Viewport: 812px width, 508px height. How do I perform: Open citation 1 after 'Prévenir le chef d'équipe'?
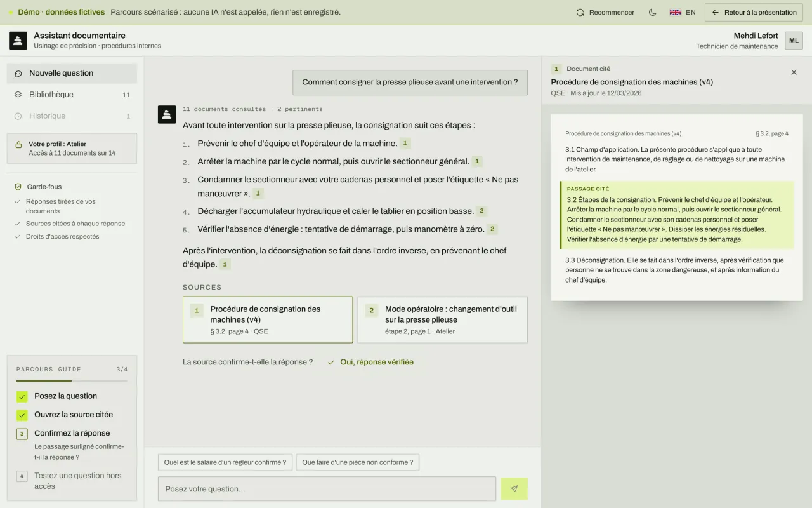pos(405,144)
